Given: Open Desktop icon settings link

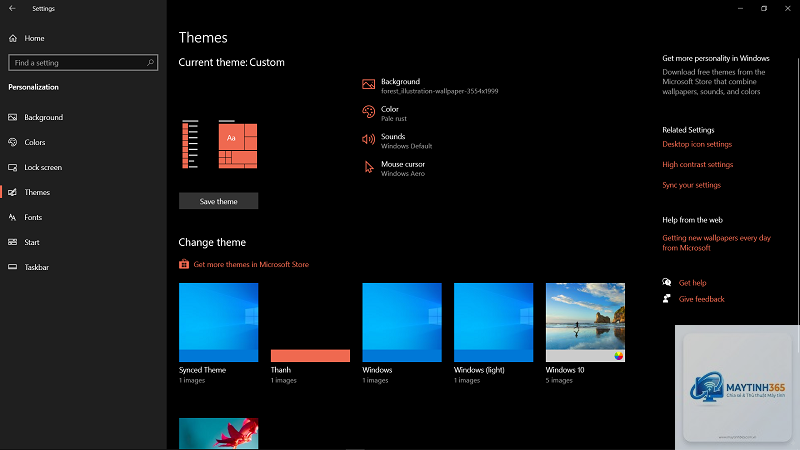Looking at the screenshot, I should (697, 144).
